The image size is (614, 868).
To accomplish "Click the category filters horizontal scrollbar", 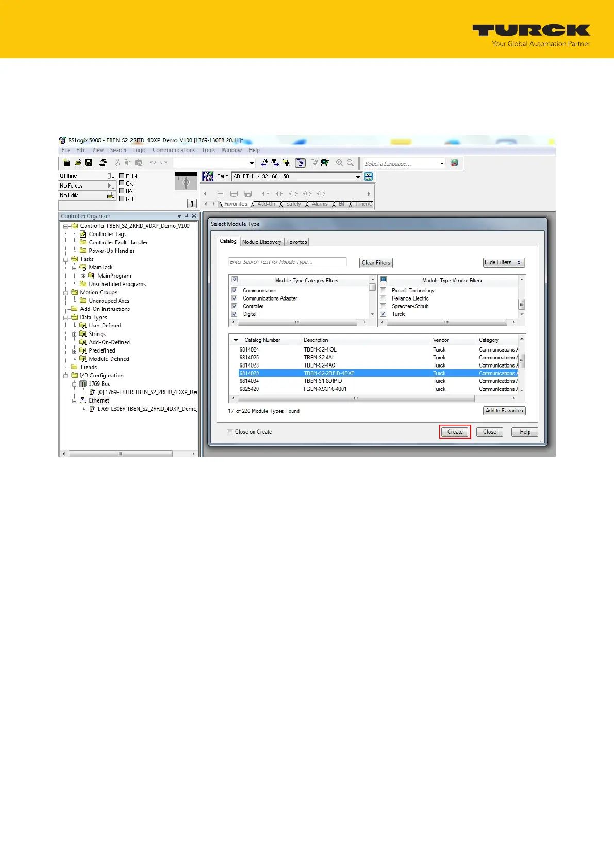I will (297, 322).
